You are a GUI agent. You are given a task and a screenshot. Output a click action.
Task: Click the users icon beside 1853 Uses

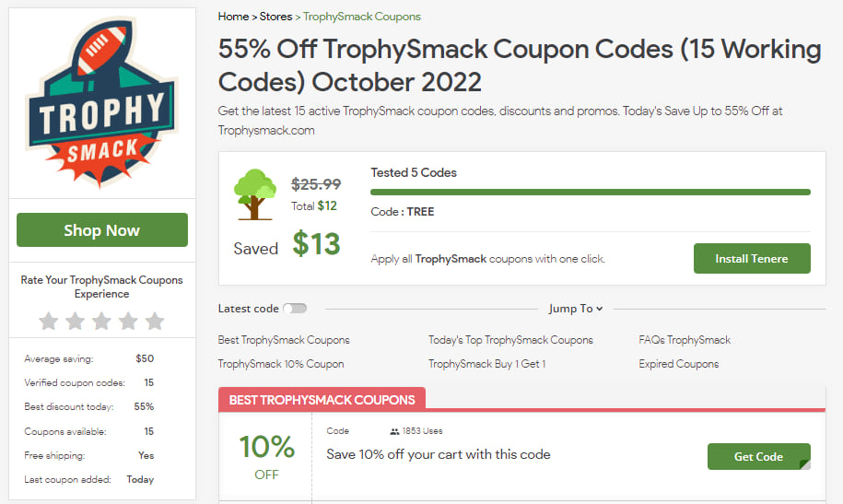394,430
